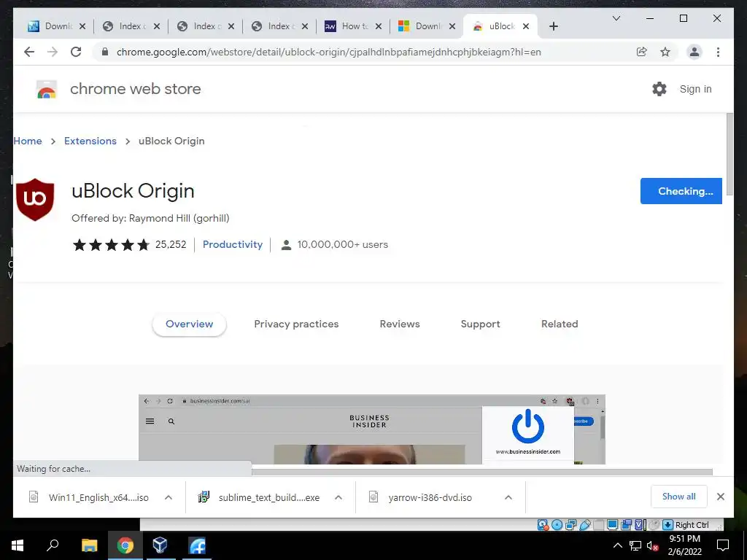This screenshot has height=560, width=747.
Task: Open Windows taskbar search
Action: [x=53, y=545]
